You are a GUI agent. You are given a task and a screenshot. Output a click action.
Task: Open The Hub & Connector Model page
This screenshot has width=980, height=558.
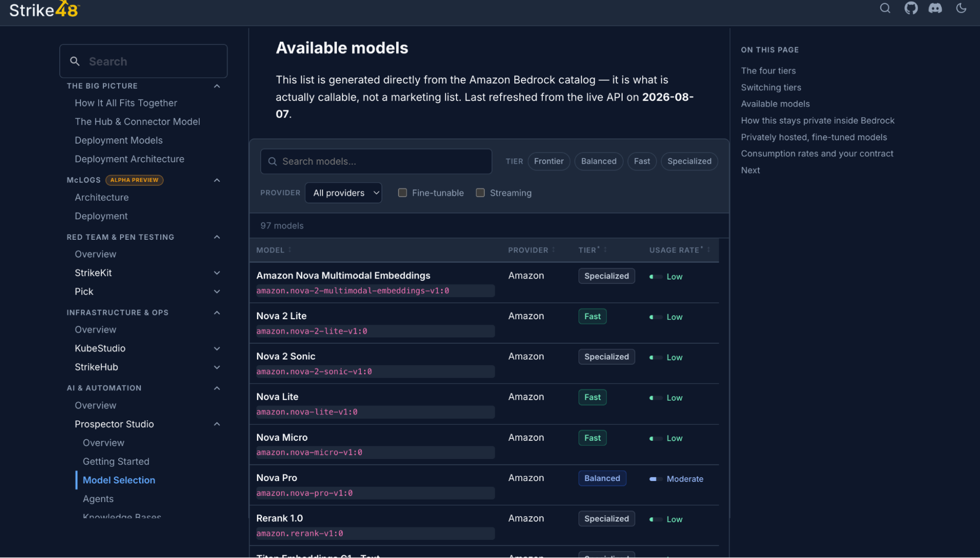pos(137,122)
